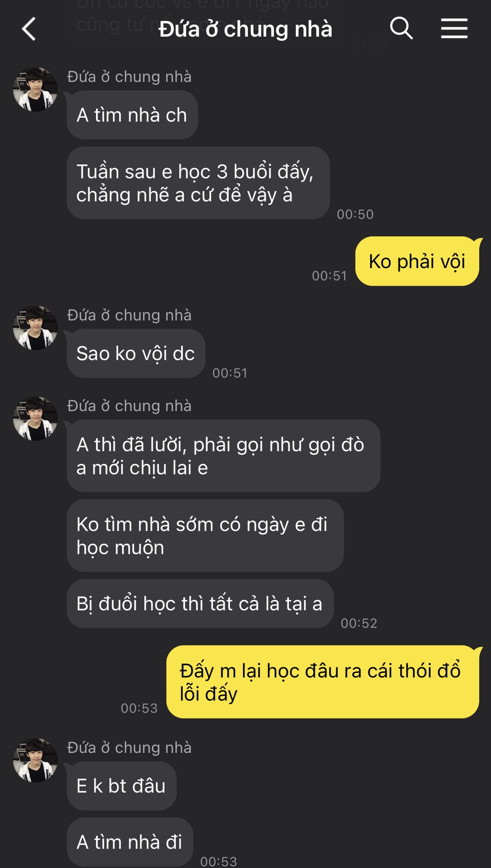Tap avatar beside 'A tìm nhà ch'
491x868 pixels.
pos(35,90)
